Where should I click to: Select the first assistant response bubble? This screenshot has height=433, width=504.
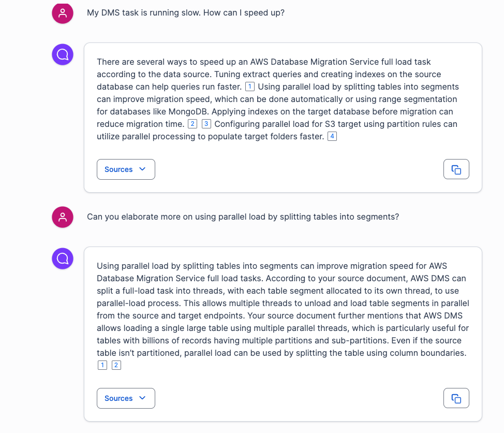(283, 118)
